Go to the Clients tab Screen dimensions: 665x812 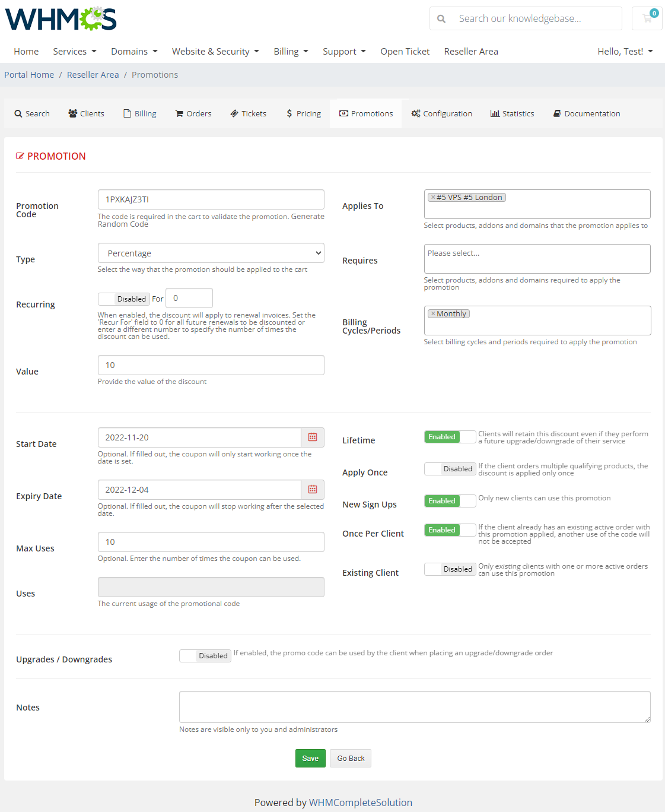coord(86,113)
